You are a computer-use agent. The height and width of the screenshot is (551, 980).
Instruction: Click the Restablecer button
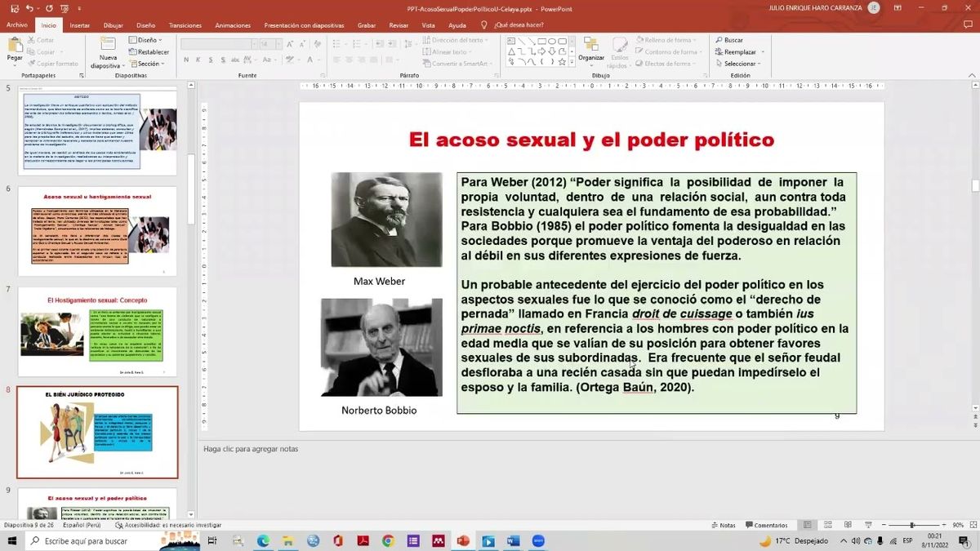click(x=148, y=51)
